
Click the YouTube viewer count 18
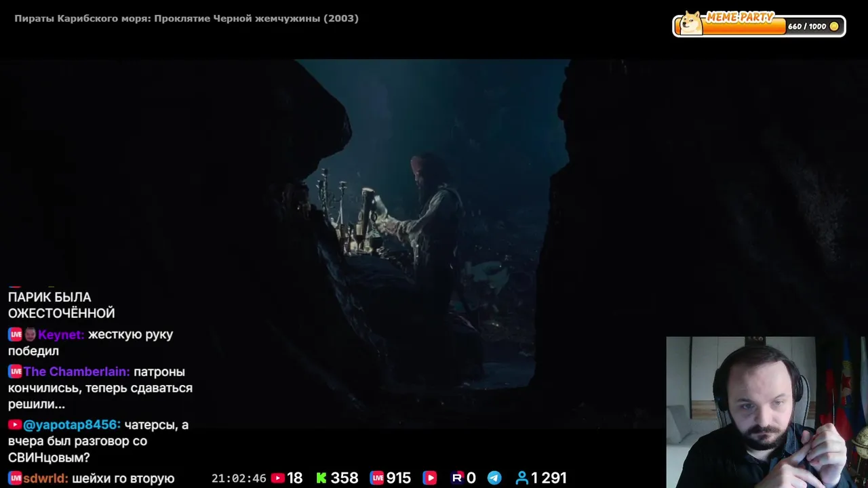coord(294,479)
